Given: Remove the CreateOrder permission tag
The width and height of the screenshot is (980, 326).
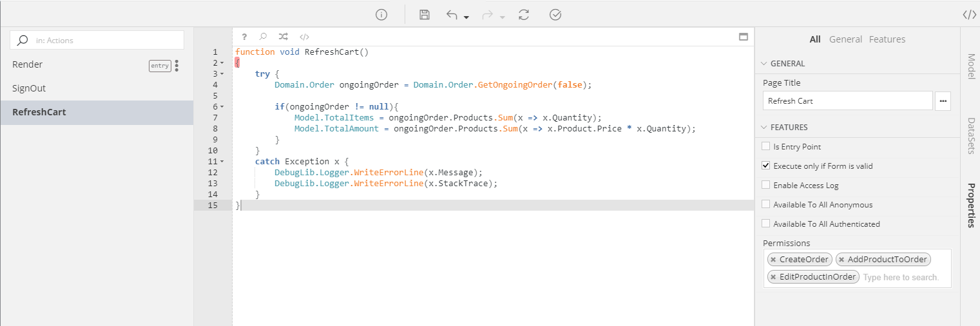Looking at the screenshot, I should tap(773, 260).
